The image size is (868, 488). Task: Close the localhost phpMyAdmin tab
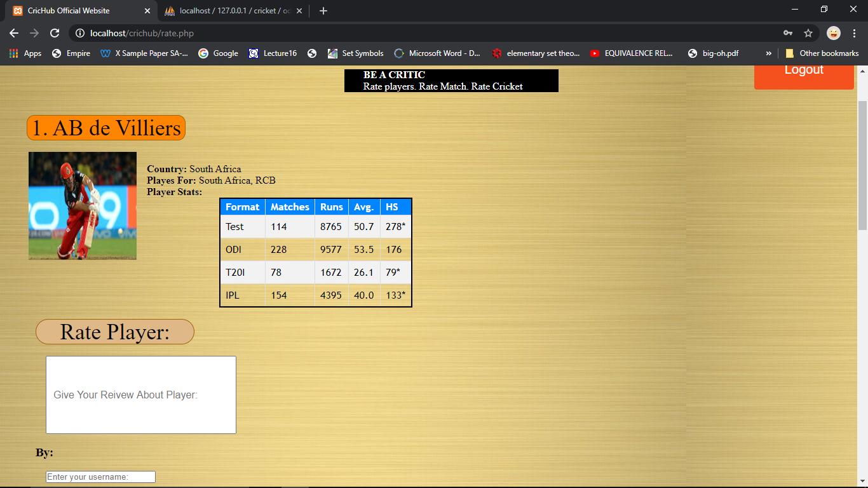tap(299, 11)
